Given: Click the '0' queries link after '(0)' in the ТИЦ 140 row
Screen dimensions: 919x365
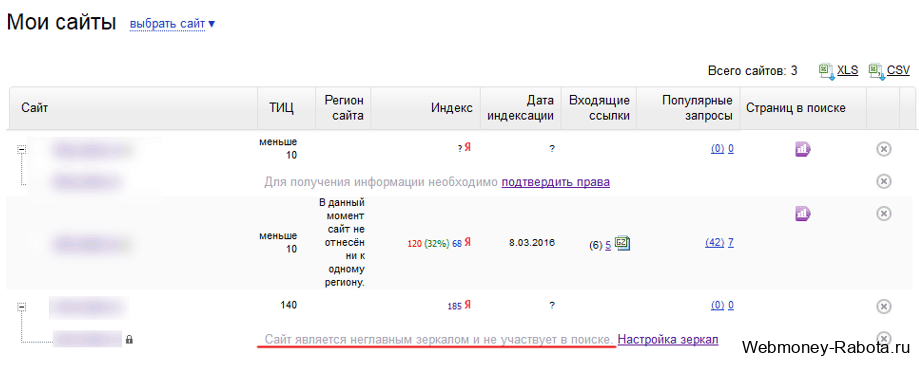Looking at the screenshot, I should point(731,305).
